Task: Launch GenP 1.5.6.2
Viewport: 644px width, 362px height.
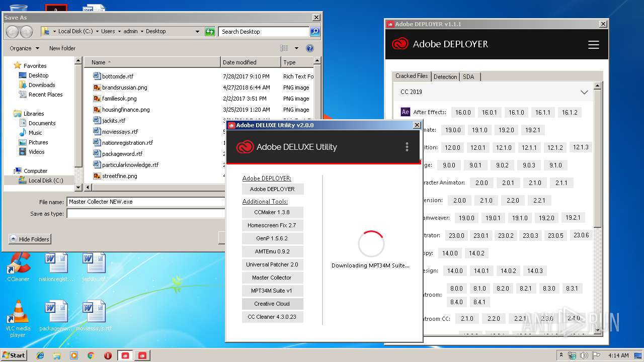Action: point(272,238)
